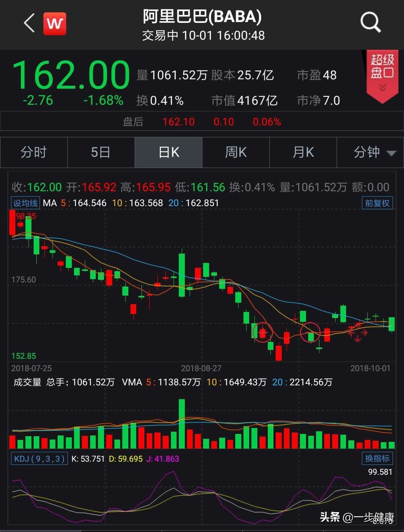Click the percent change -1.68%
Viewport: 404px width, 532px height.
(x=103, y=100)
